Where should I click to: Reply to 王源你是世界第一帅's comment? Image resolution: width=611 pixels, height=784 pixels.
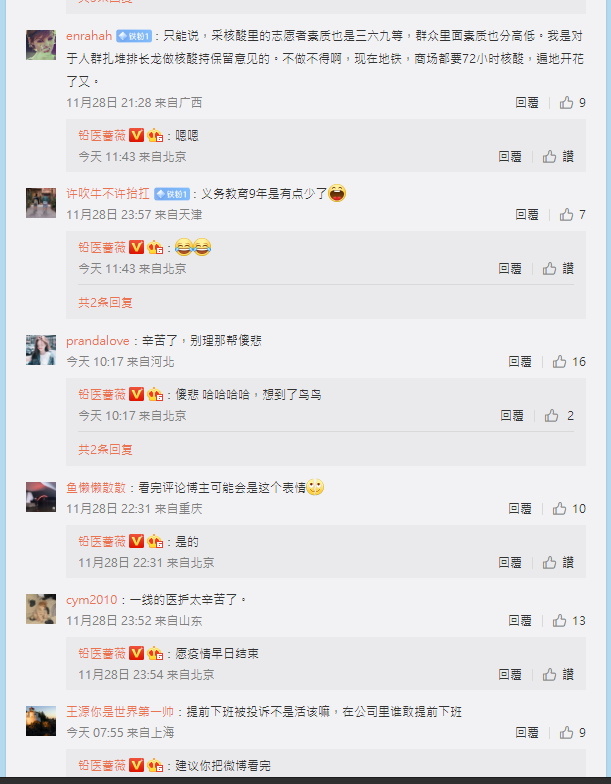[526, 732]
